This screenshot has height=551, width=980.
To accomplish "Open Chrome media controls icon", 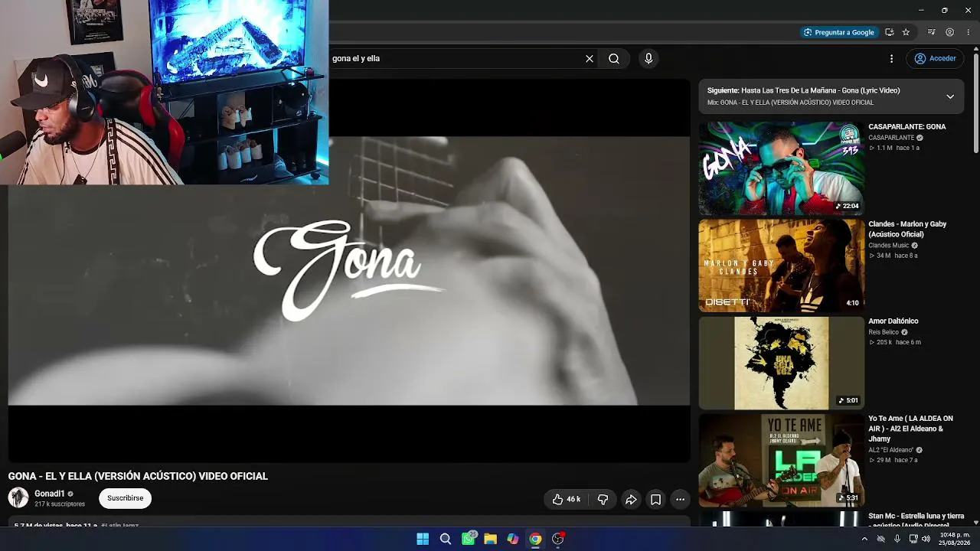I will click(x=931, y=32).
